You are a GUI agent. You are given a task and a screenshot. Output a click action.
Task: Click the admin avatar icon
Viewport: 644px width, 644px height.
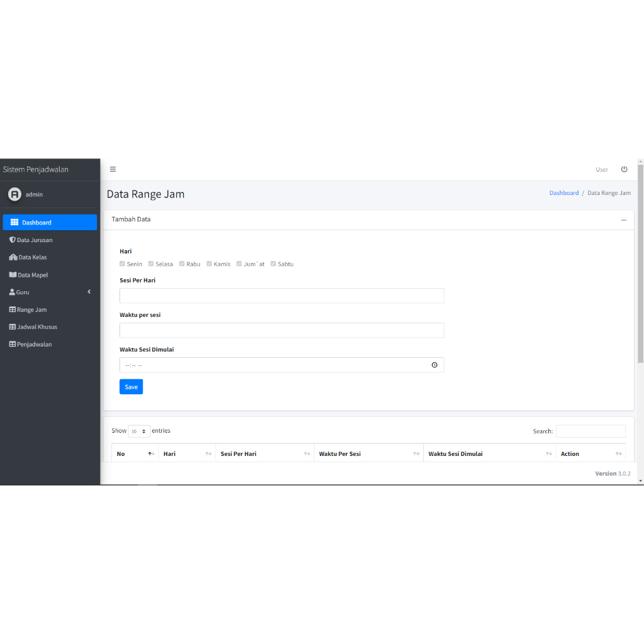pyautogui.click(x=15, y=194)
